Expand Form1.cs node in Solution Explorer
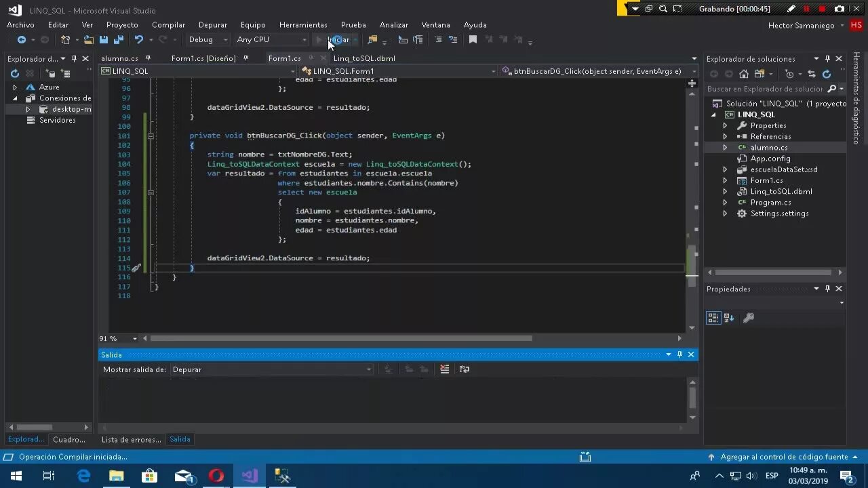The height and width of the screenshot is (488, 868). tap(725, 181)
